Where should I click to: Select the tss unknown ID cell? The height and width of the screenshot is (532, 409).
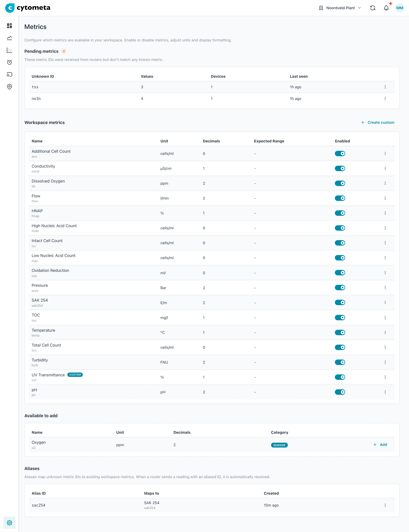[35, 87]
